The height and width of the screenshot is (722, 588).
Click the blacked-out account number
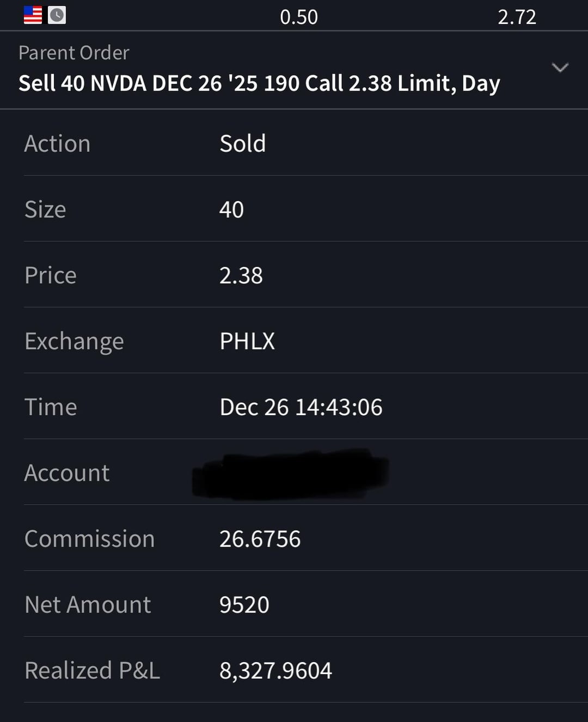pos(290,473)
